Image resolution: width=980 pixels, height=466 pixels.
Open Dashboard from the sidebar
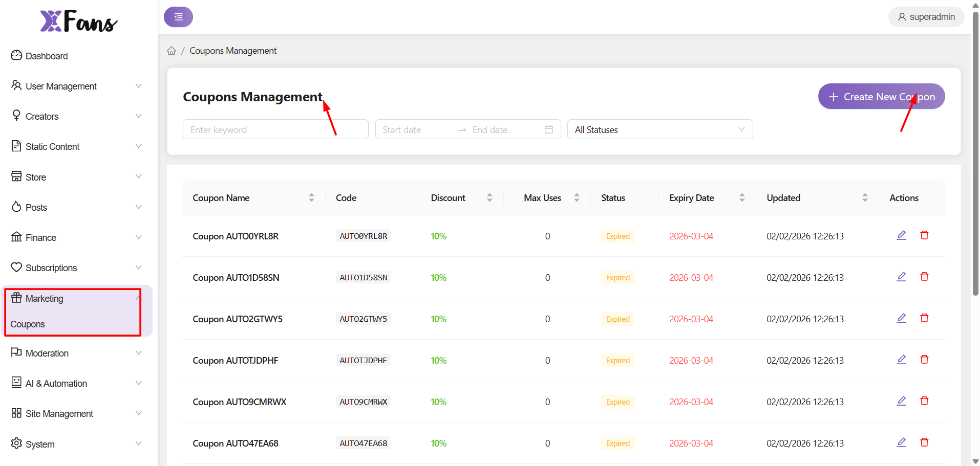point(46,56)
